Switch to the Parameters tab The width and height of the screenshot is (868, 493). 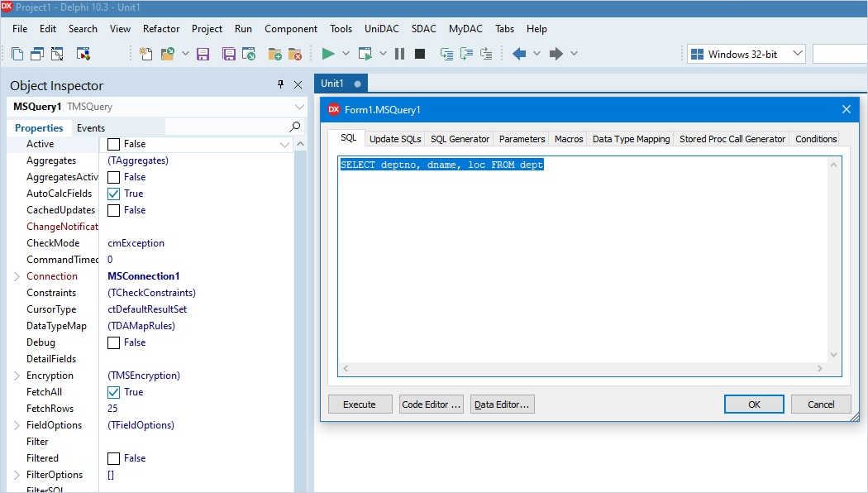522,139
